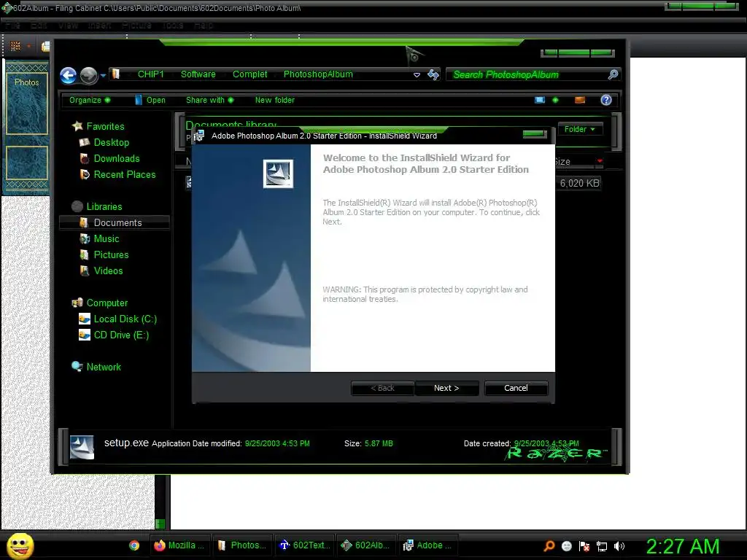
Task: Click the orange search tray icon
Action: (549, 545)
